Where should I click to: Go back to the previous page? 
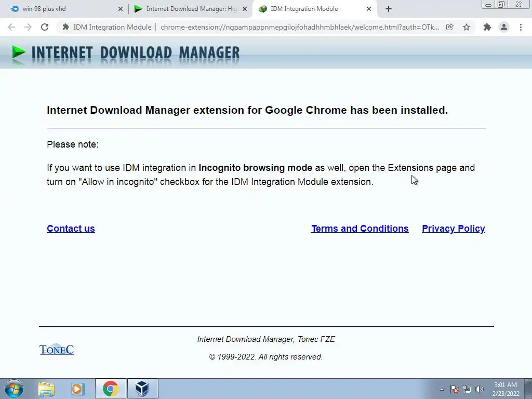point(11,27)
